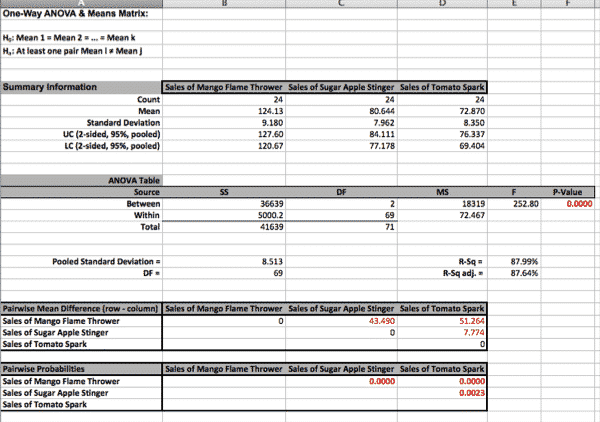Select the Between SS value 36639
The height and width of the screenshot is (422, 600).
pyautogui.click(x=224, y=204)
